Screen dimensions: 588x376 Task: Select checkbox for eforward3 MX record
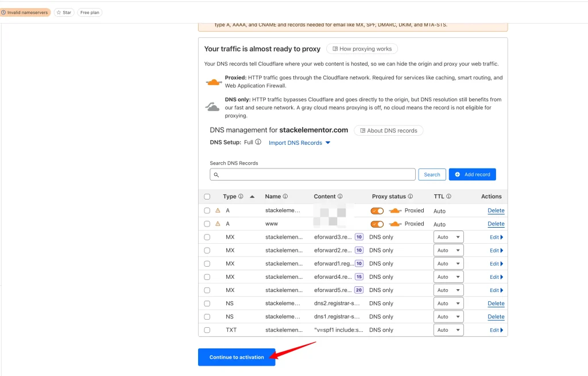[x=207, y=237]
